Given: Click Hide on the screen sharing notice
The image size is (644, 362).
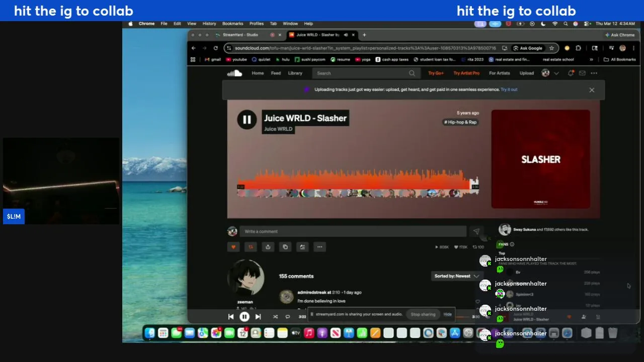Looking at the screenshot, I should 448,315.
